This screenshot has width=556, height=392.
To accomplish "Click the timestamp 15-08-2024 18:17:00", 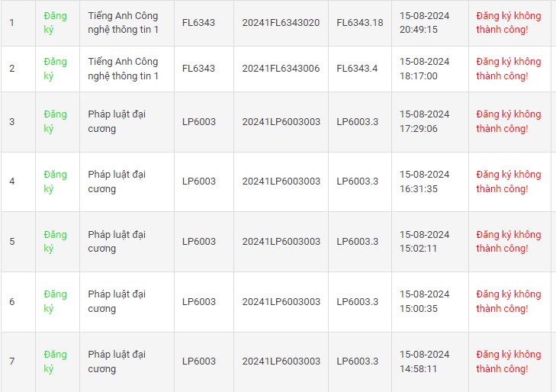I will pyautogui.click(x=424, y=69).
